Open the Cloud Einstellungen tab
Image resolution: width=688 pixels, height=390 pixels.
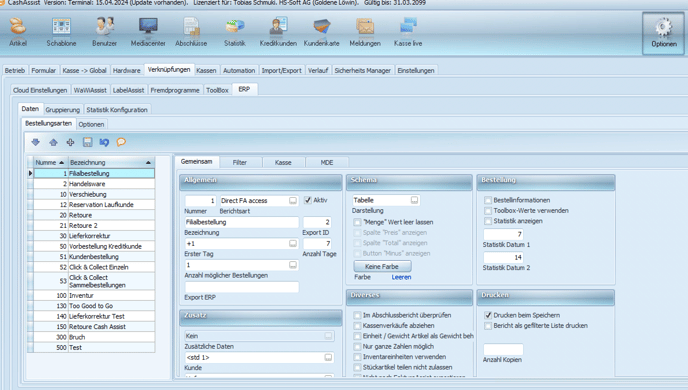(x=40, y=90)
